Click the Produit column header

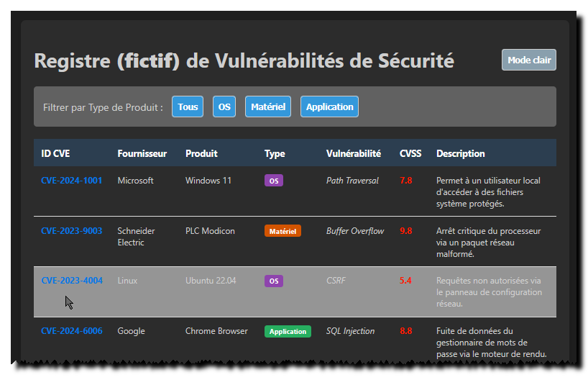point(201,153)
